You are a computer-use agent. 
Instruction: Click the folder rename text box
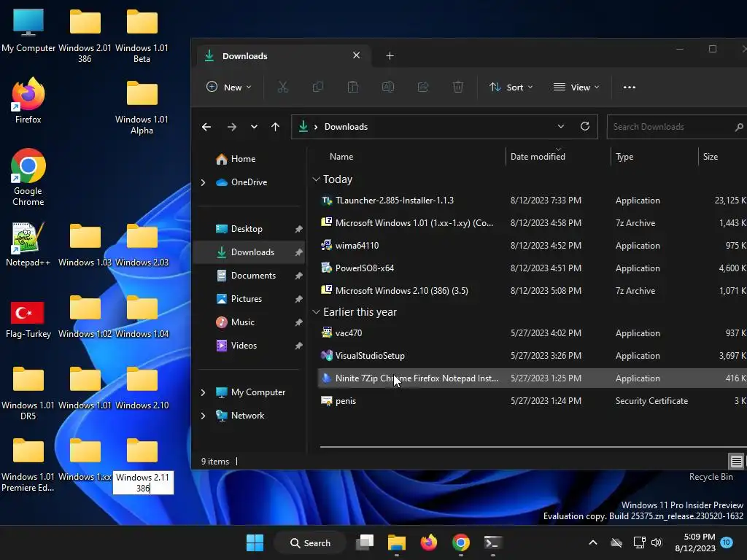[143, 483]
